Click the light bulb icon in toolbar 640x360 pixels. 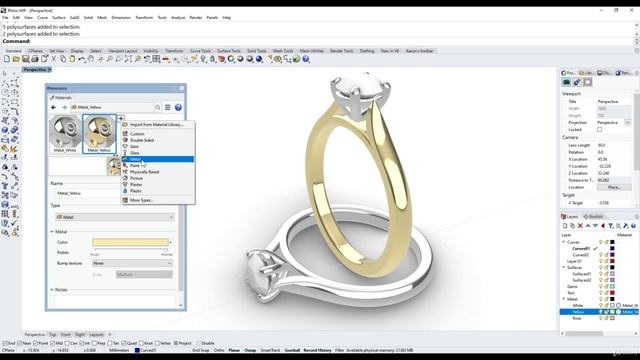[203, 59]
